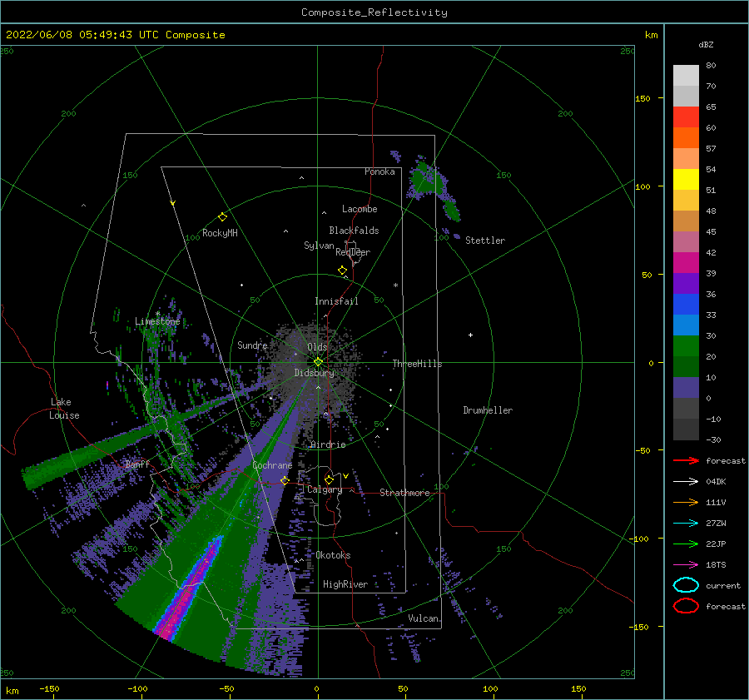Click the Sundre label
The height and width of the screenshot is (700, 749).
click(x=252, y=345)
